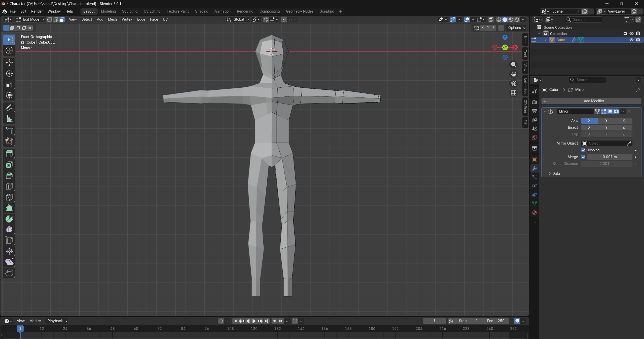Open the Edit Mode dropdown
This screenshot has height=339, width=644.
pyautogui.click(x=30, y=19)
